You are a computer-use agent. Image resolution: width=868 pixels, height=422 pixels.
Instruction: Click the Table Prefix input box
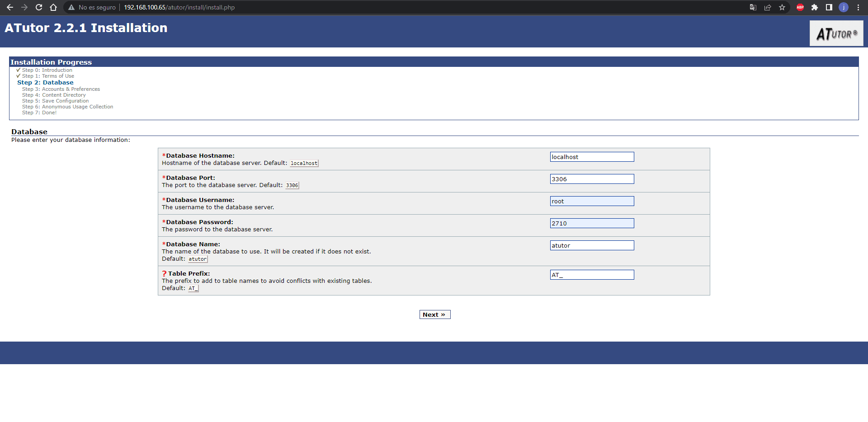pos(592,275)
